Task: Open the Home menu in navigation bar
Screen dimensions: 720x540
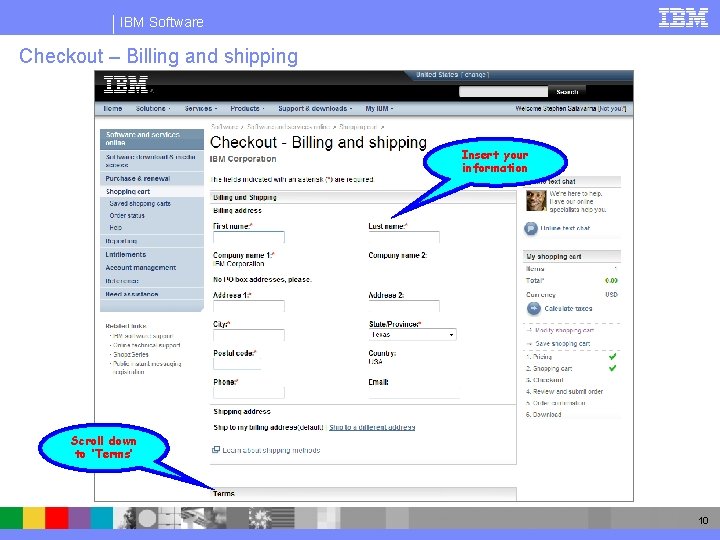Action: click(x=112, y=108)
